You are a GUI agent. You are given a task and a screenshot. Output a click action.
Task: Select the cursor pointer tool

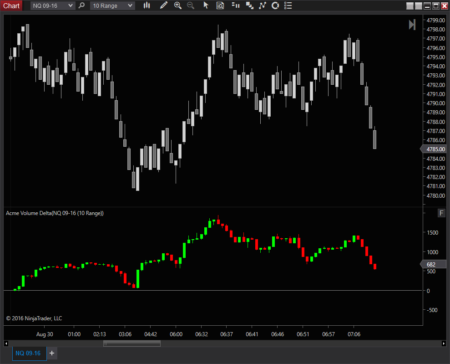click(206, 5)
